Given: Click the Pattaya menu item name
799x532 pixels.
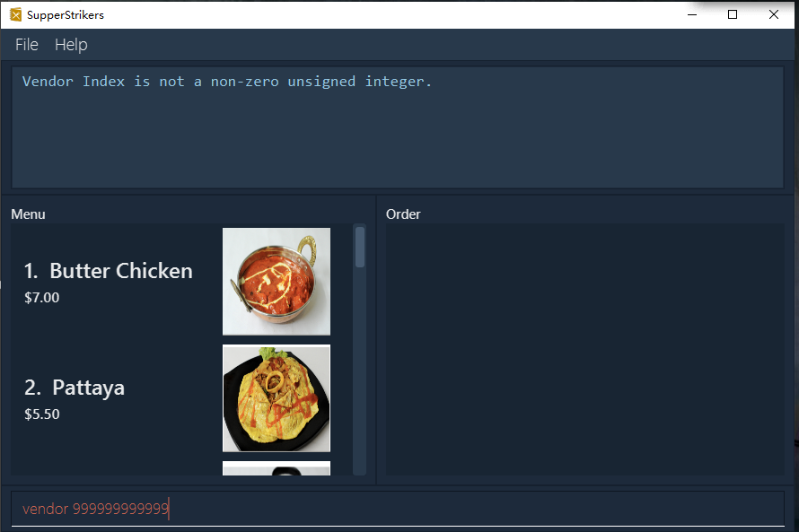Looking at the screenshot, I should click(88, 388).
